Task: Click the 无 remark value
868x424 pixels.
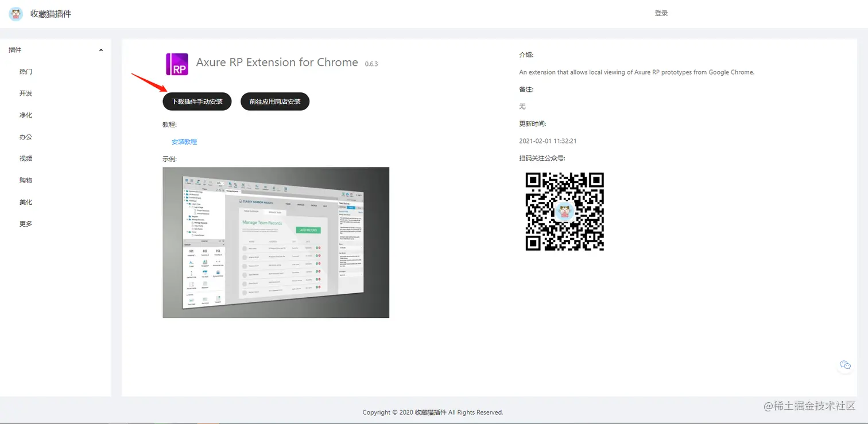Action: [522, 107]
